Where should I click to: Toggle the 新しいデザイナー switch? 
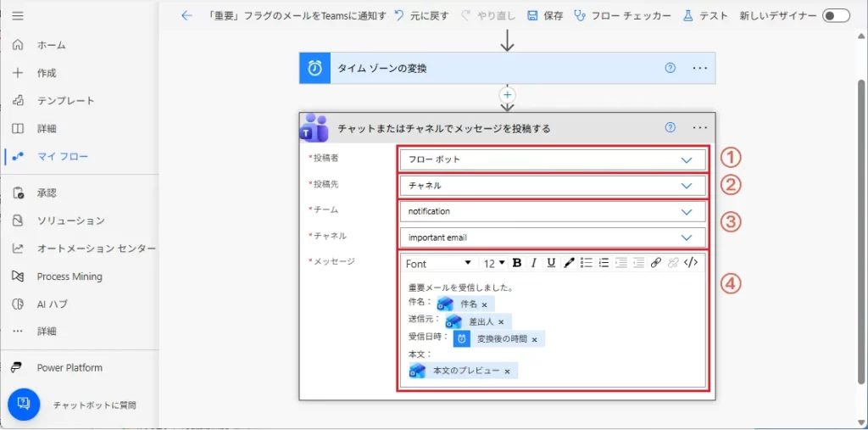[836, 16]
